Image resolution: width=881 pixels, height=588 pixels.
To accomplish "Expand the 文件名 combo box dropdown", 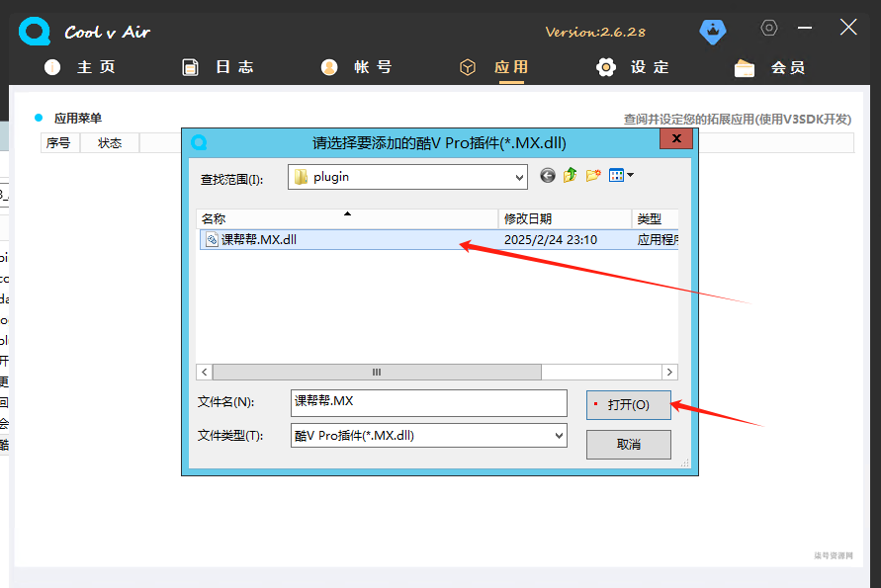I will click(x=558, y=402).
